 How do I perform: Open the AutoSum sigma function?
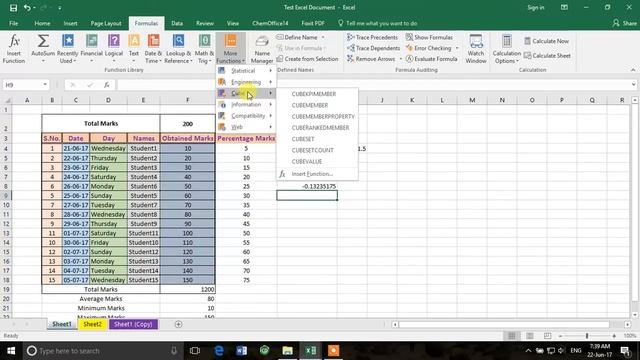coord(43,49)
